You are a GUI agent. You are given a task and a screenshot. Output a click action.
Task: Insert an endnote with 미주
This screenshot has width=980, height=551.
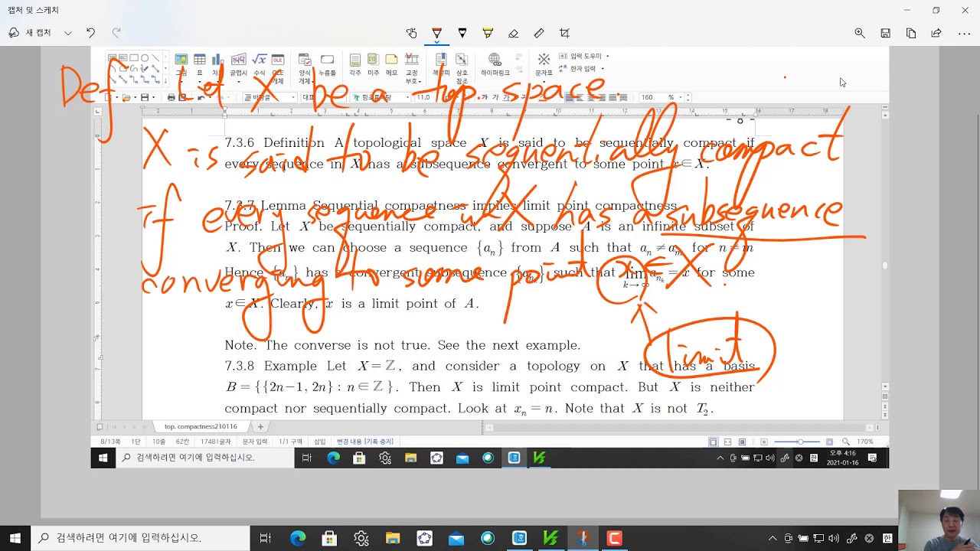pyautogui.click(x=373, y=66)
